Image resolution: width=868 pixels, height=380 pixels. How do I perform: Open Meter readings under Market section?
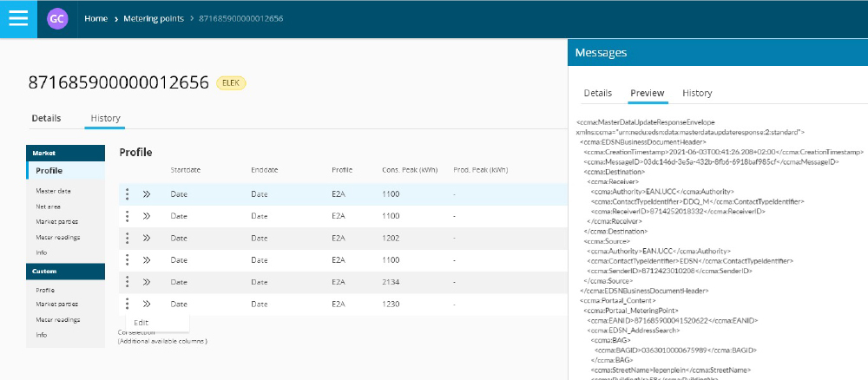(x=57, y=237)
